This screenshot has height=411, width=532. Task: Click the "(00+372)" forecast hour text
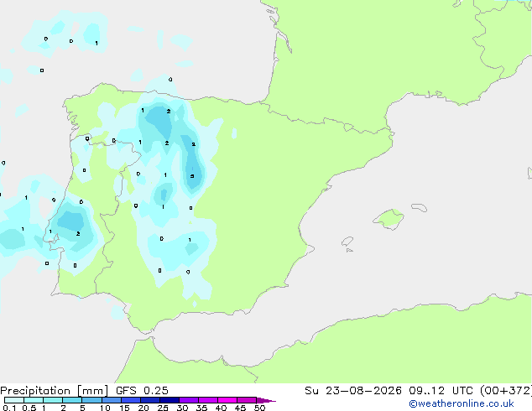[x=506, y=391]
